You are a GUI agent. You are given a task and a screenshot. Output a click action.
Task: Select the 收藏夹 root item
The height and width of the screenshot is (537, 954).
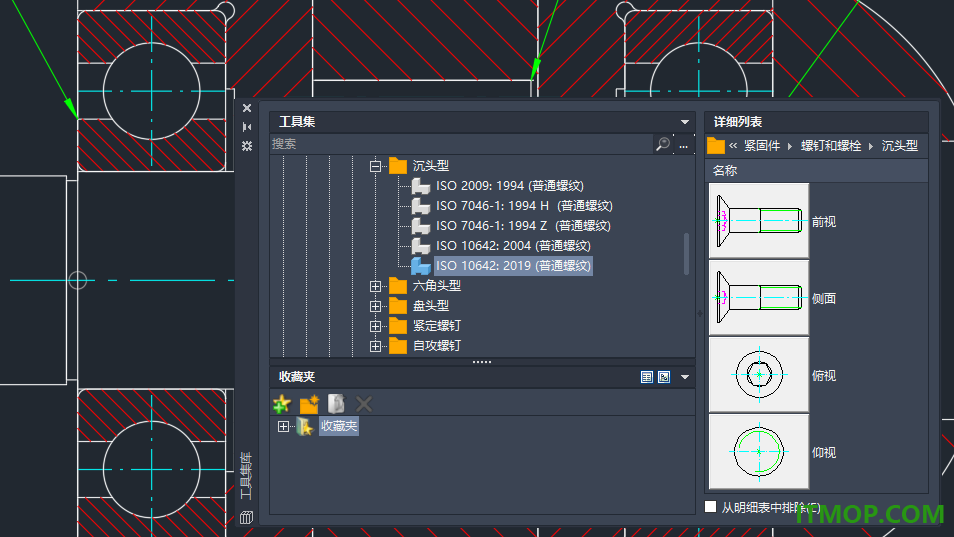(x=339, y=426)
